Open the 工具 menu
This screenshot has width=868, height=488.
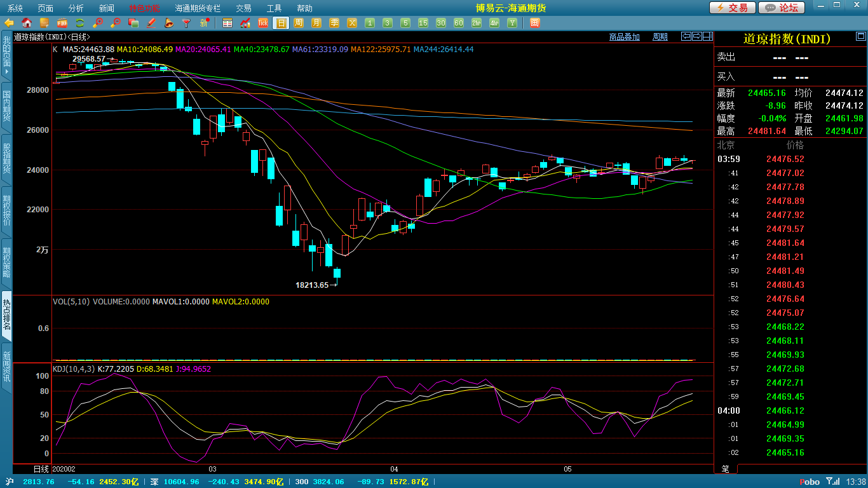274,8
